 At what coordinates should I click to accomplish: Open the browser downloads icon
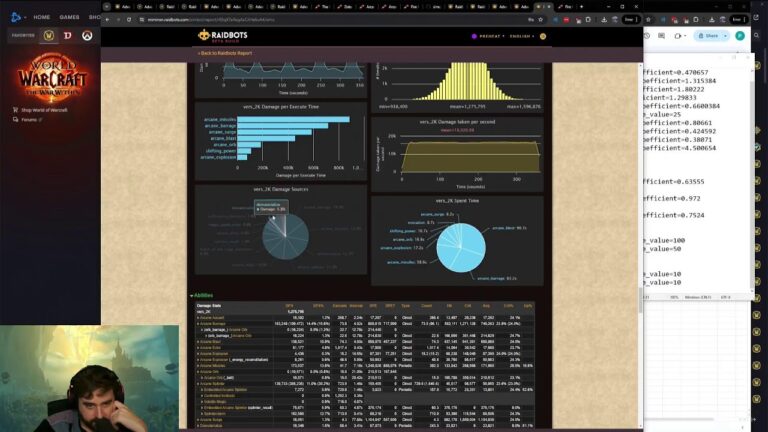[x=604, y=20]
